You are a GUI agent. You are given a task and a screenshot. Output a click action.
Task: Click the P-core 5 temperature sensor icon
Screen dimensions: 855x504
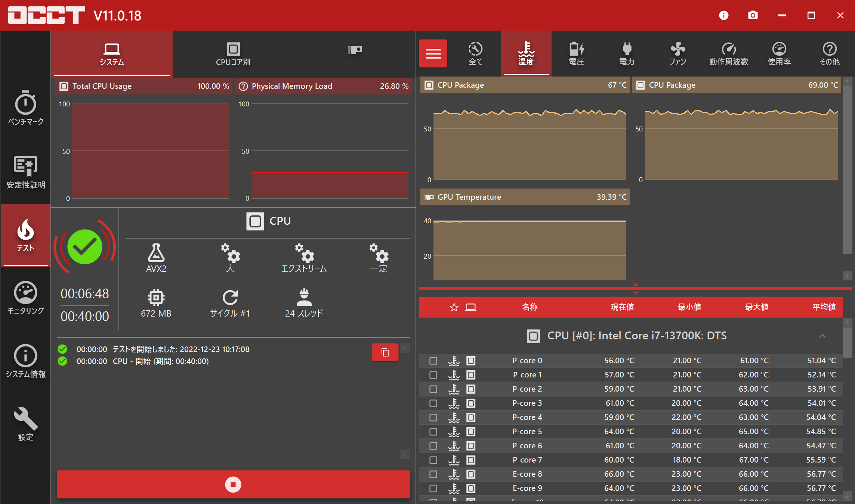(x=454, y=432)
